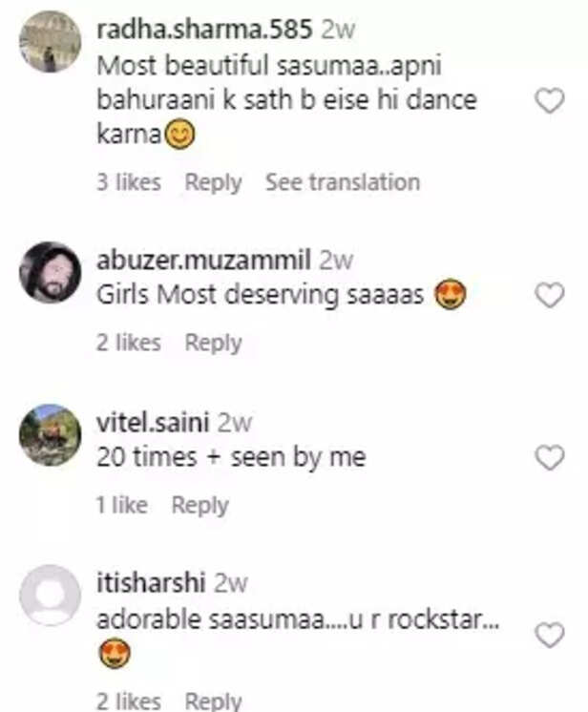Viewport: 588px width, 712px height.
Task: View the 3 likes on radha's comment
Action: tap(129, 182)
